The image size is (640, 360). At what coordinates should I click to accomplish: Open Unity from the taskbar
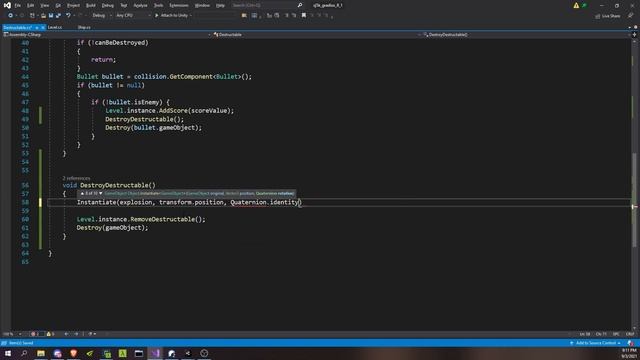point(188,353)
